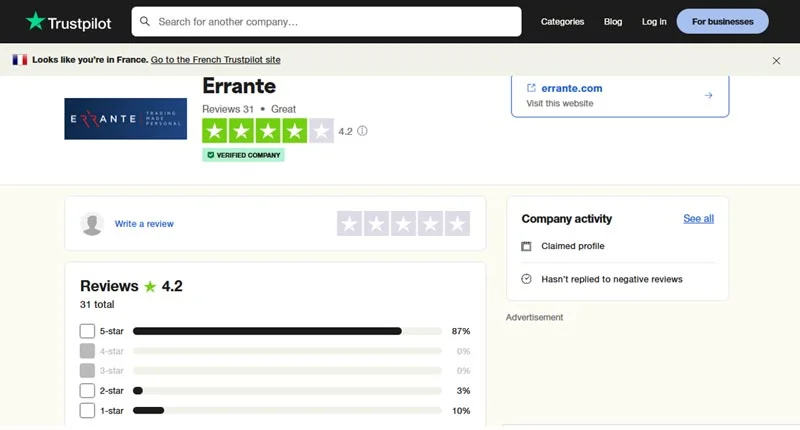The image size is (800, 430).
Task: Click the arrow on the website card
Action: click(708, 95)
